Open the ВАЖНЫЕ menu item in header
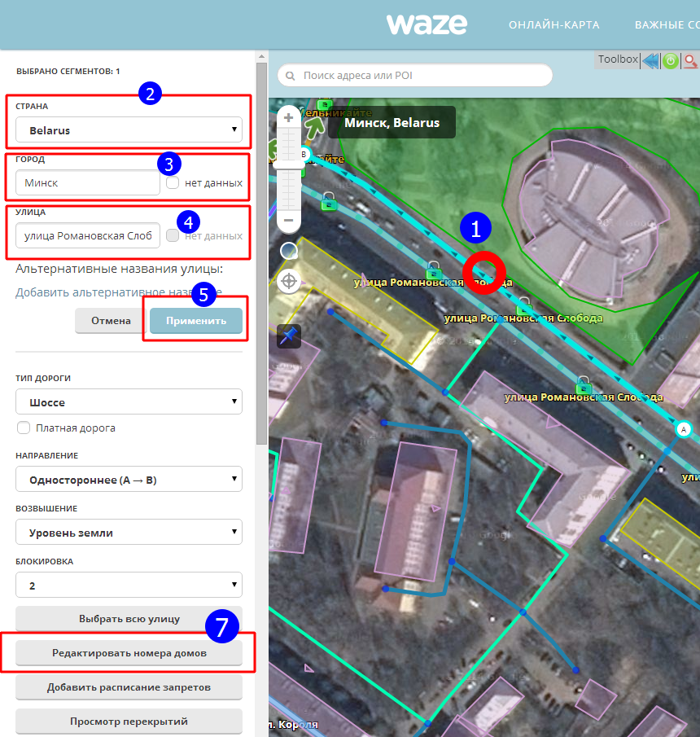Viewport: 700px width, 737px height. click(667, 25)
